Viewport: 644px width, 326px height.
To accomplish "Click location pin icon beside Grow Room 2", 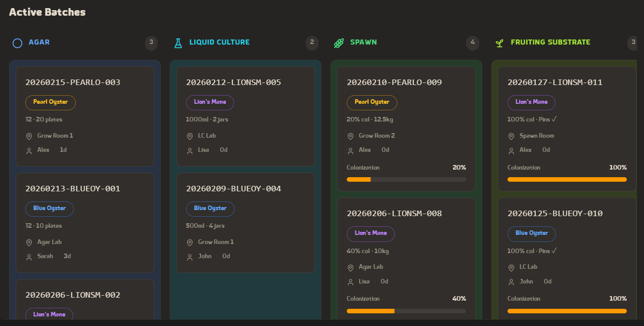I will tap(350, 136).
